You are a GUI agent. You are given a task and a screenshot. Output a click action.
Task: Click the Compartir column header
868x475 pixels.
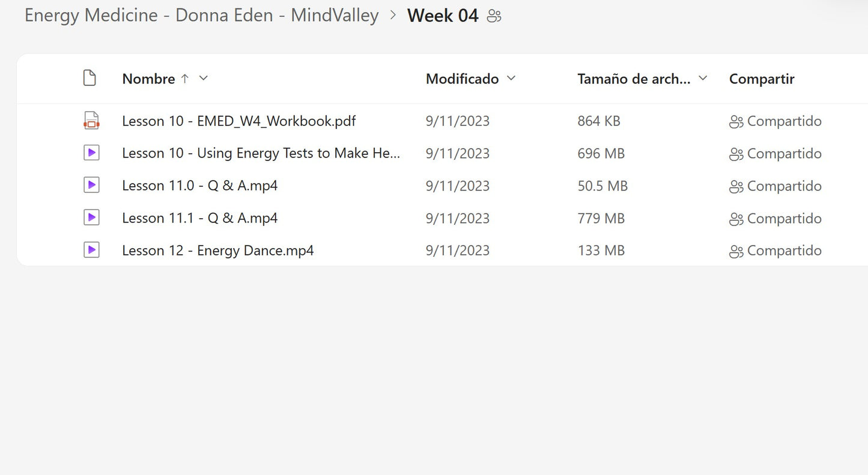761,79
